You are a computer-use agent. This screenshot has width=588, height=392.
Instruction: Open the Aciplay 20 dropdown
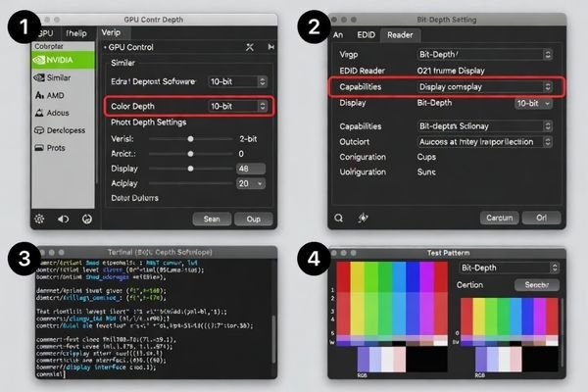pos(251,183)
